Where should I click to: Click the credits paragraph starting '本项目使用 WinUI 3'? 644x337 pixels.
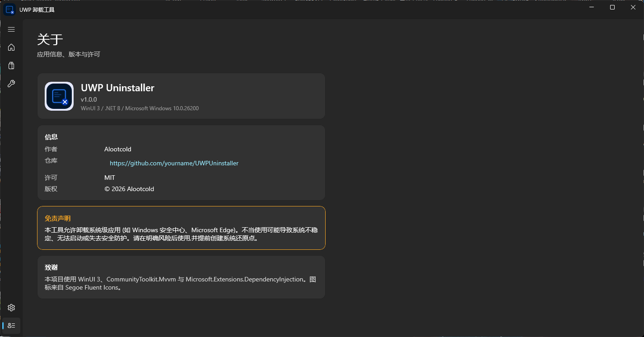(180, 283)
